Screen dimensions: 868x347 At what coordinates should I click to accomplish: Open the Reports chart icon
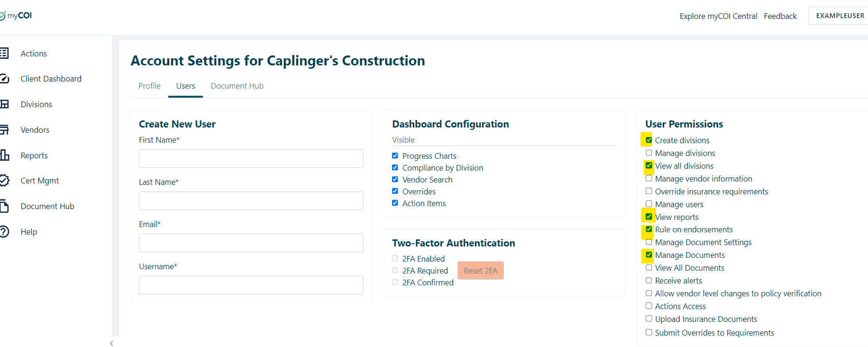(x=4, y=155)
